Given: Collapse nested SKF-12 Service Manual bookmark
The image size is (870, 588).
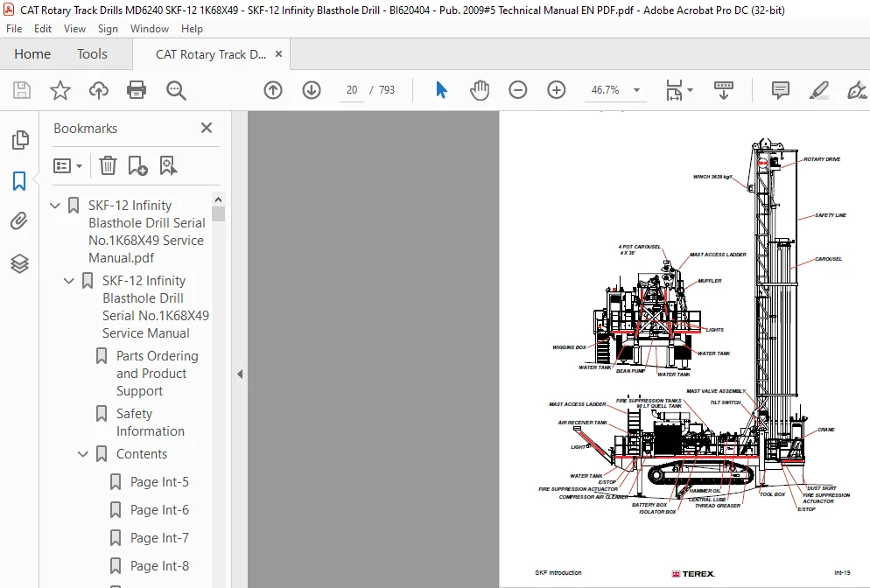Looking at the screenshot, I should (69, 281).
